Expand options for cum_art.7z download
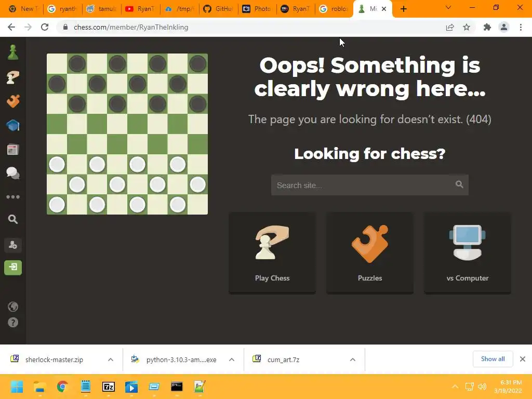The image size is (532, 399). pos(353,360)
